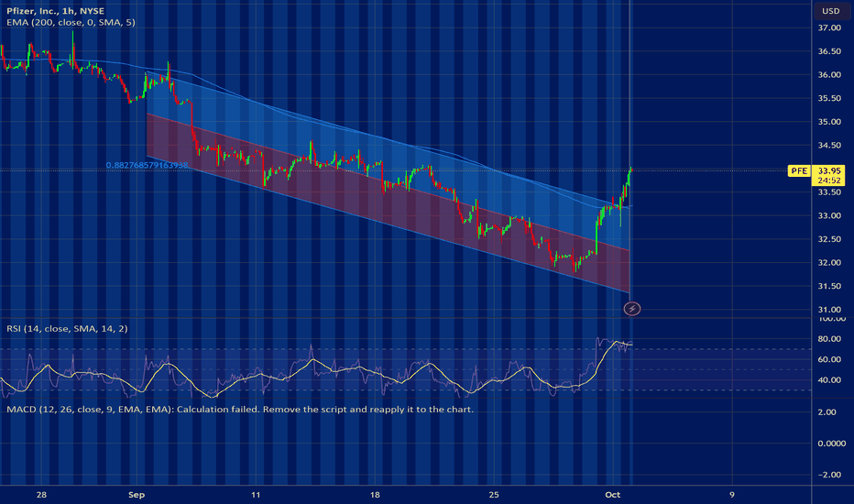Click the 31.00 price axis label

[x=829, y=310]
